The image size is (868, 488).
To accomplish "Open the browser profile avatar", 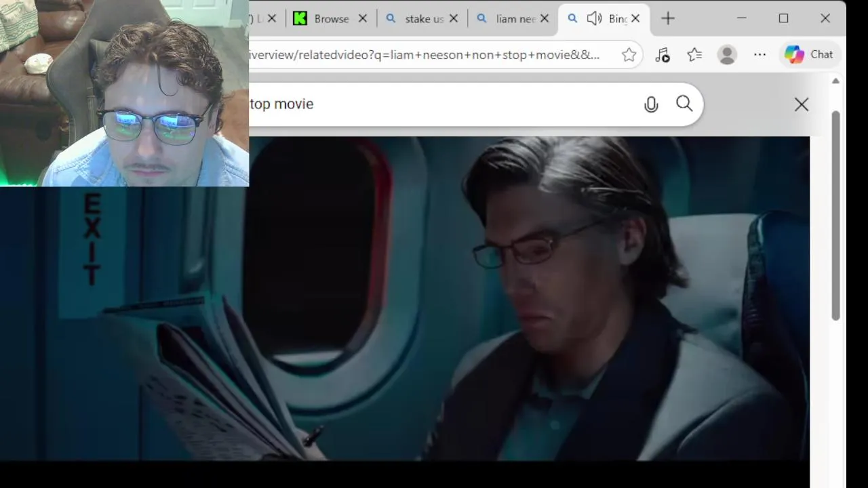I will [x=727, y=55].
